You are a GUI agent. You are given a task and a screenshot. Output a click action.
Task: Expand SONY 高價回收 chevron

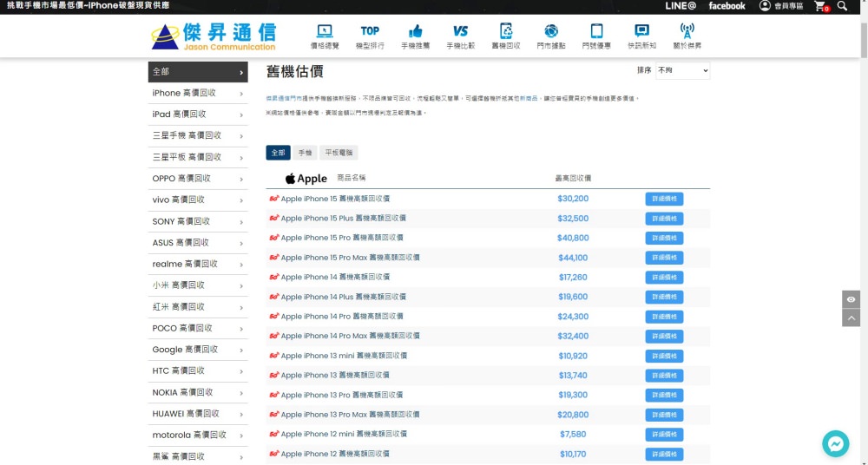coord(241,222)
